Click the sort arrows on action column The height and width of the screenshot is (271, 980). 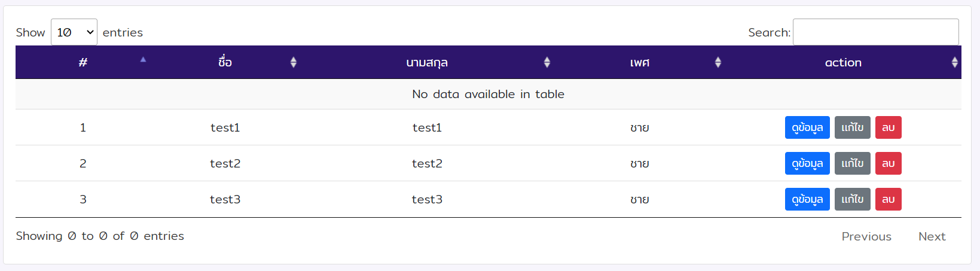[x=954, y=62]
